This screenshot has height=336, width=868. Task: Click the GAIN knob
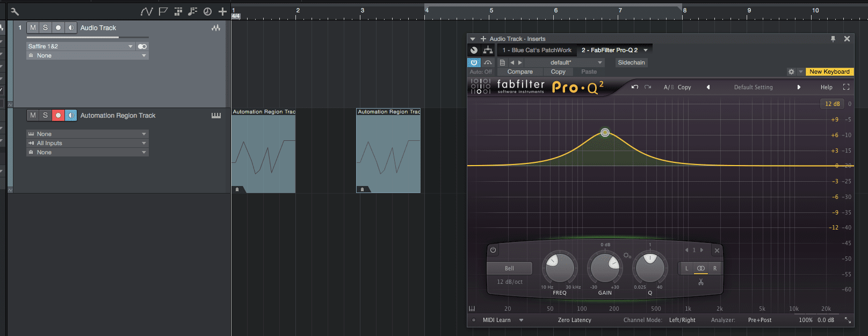(605, 267)
